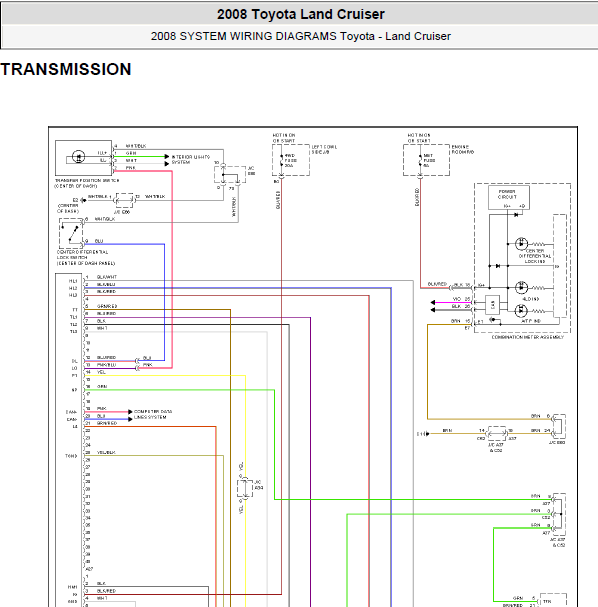
Task: Click the "BRN 15" wire label at meter
Action: pos(461,321)
